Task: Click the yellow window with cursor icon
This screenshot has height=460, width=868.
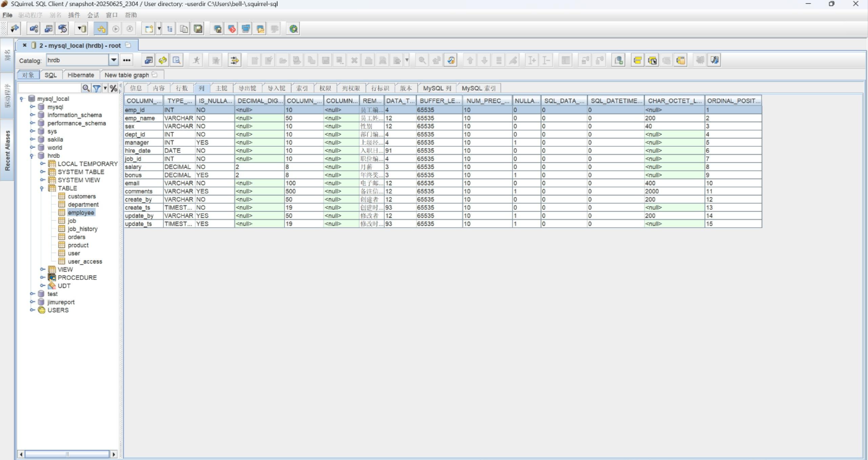Action: point(652,60)
